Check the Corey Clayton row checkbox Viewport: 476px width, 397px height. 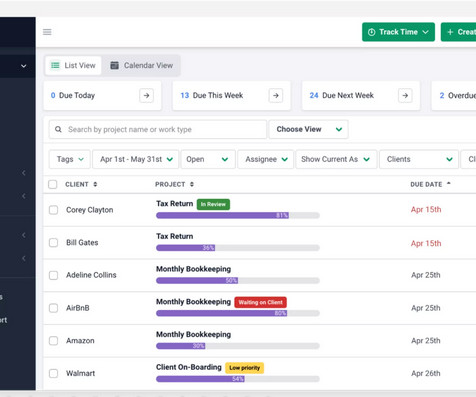[x=53, y=210]
